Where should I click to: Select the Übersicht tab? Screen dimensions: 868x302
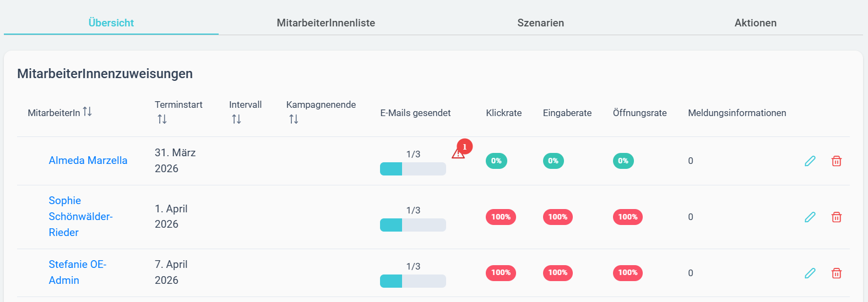111,23
